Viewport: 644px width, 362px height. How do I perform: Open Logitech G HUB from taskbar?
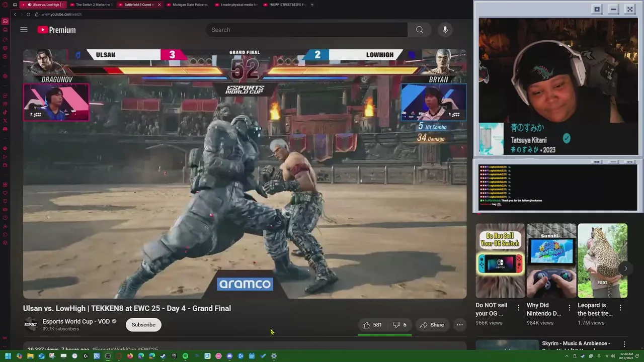coord(86,356)
